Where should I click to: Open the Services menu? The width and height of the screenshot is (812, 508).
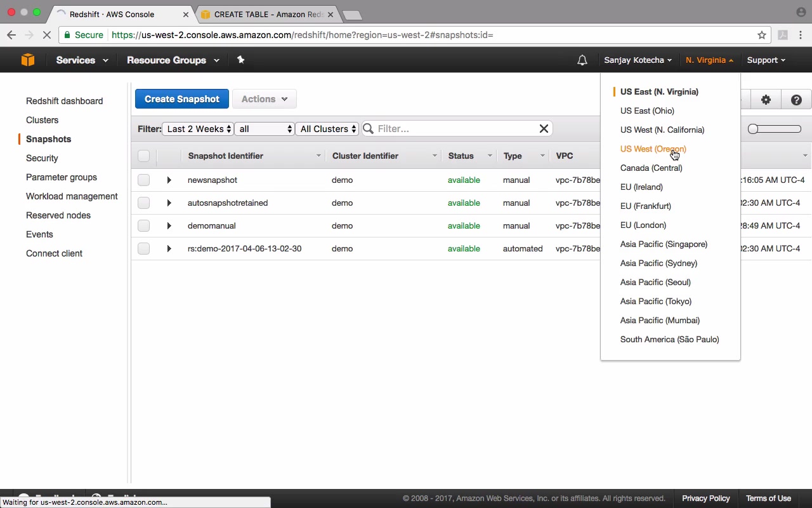tap(82, 60)
